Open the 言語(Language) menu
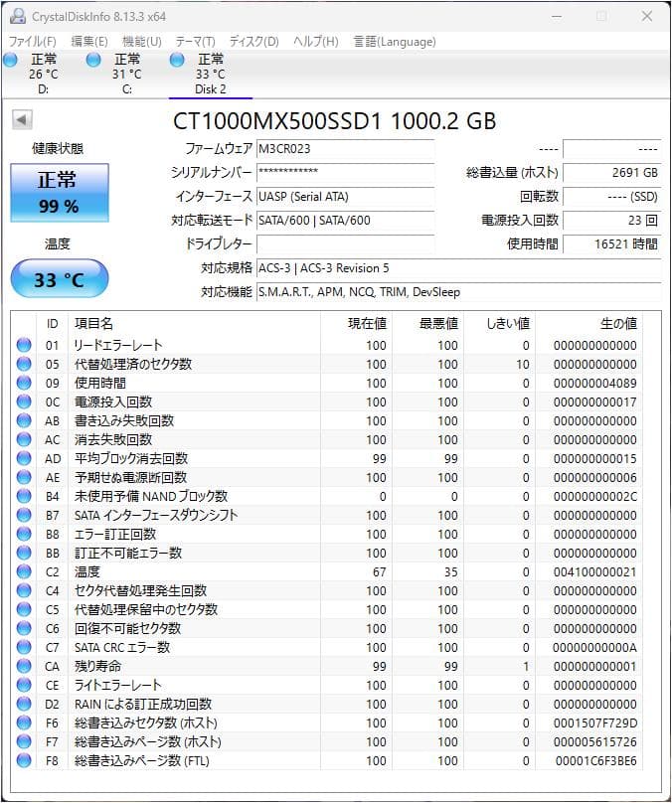The height and width of the screenshot is (803, 672). click(395, 42)
